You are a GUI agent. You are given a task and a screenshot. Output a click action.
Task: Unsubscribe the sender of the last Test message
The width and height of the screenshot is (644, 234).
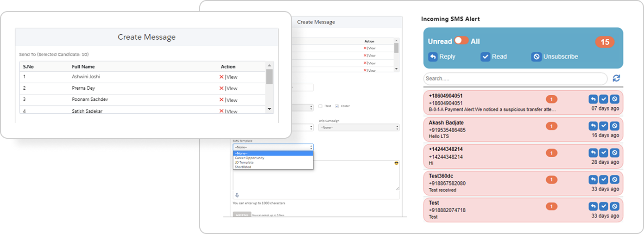(x=614, y=206)
